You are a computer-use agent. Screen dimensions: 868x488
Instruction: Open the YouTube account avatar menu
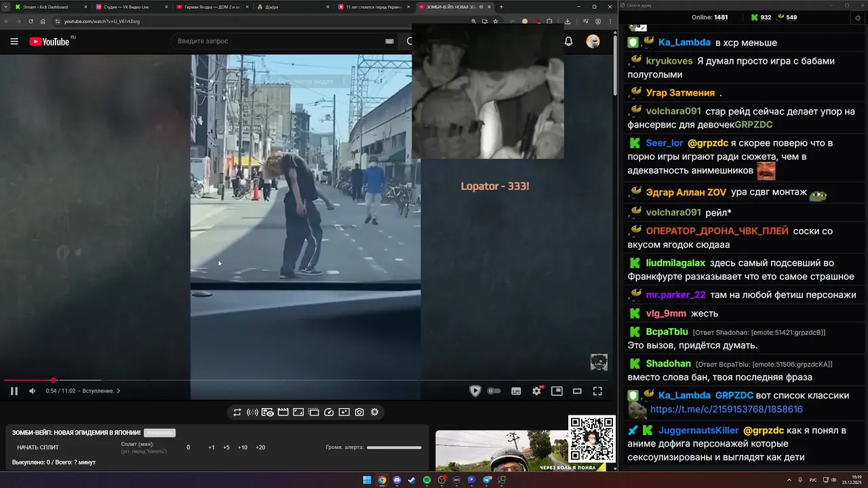[x=593, y=41]
